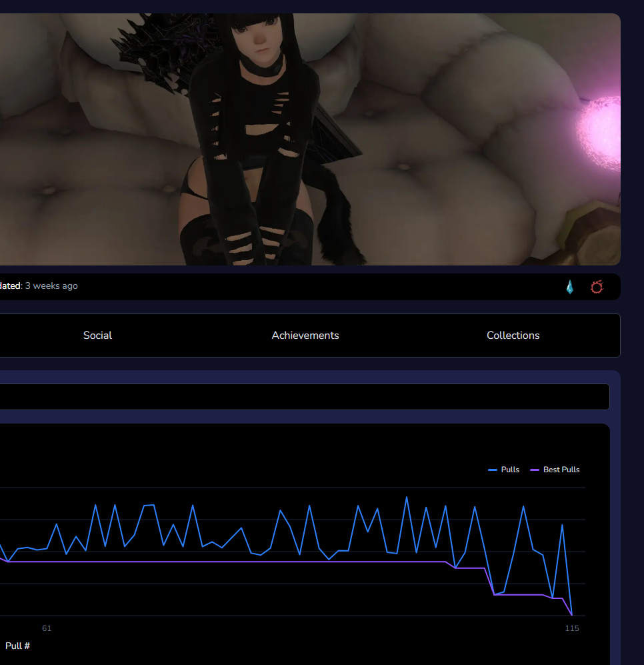Click the final pull point at 115
Viewport: 644px width, 665px height.
(x=572, y=615)
